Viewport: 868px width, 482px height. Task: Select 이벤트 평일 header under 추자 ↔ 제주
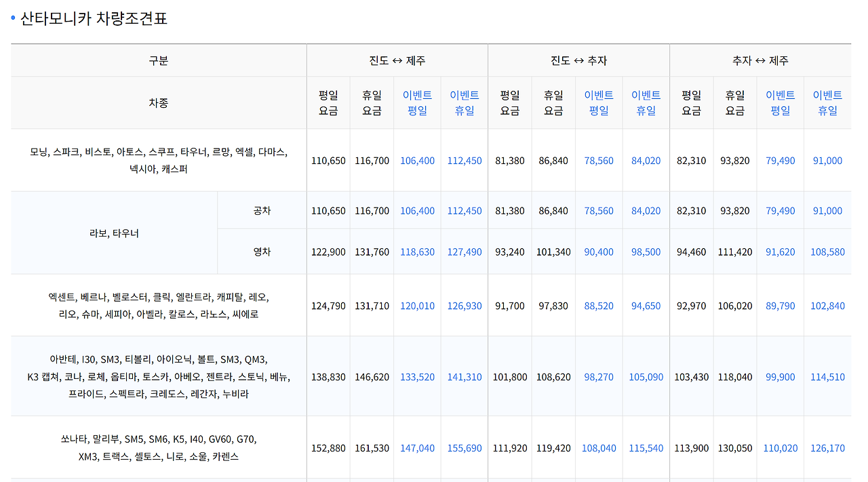[781, 103]
